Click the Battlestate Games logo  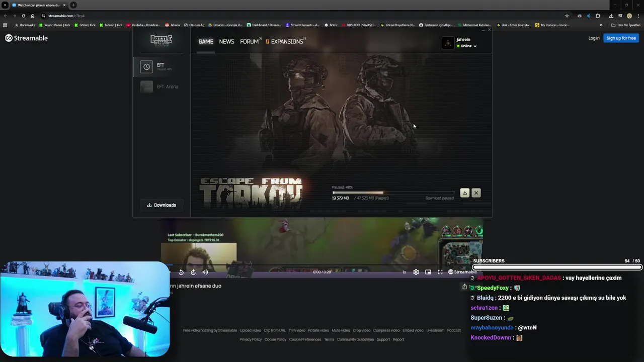161,40
